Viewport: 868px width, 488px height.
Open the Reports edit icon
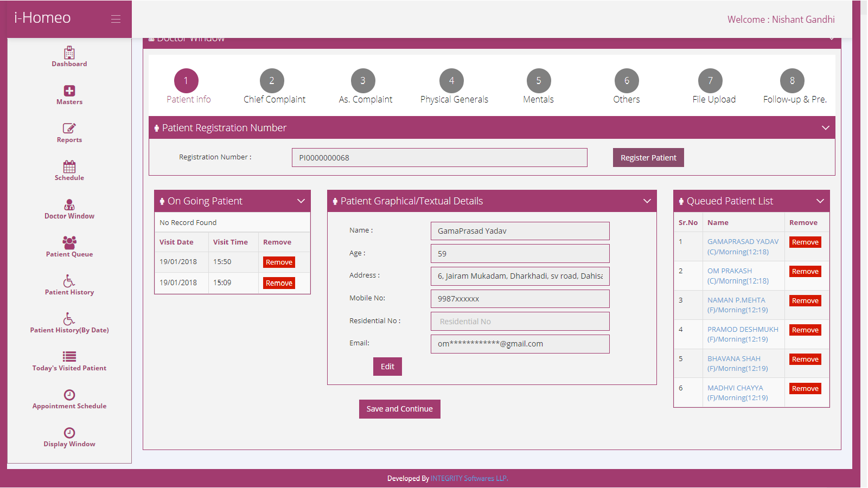point(69,129)
